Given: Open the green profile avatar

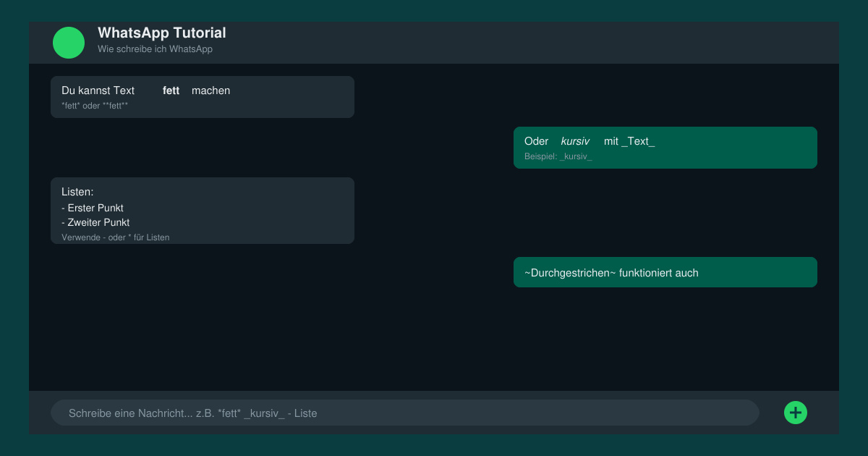Looking at the screenshot, I should 69,43.
